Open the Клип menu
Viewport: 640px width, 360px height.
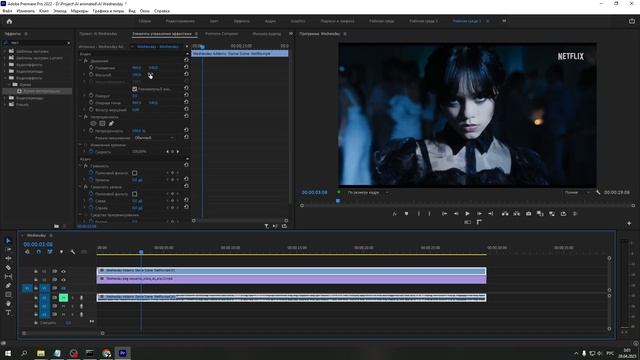point(44,11)
